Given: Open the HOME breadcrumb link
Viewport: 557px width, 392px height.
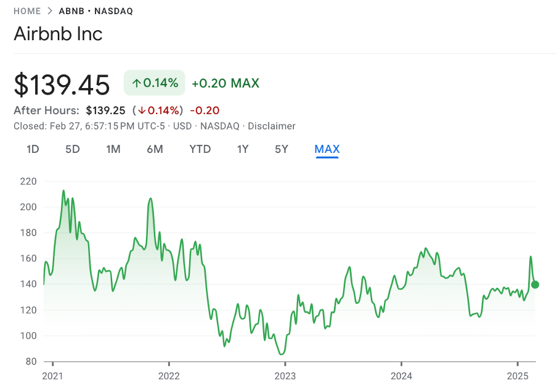Looking at the screenshot, I should click(27, 11).
